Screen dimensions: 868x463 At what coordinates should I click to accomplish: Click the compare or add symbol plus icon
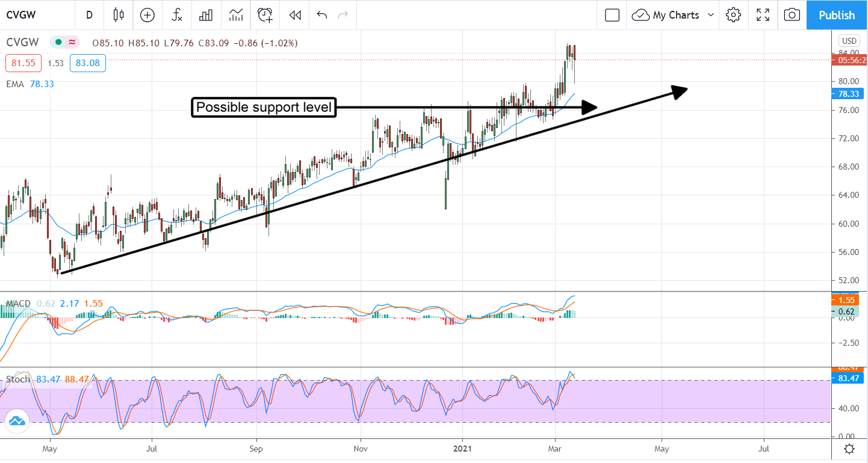tap(147, 15)
